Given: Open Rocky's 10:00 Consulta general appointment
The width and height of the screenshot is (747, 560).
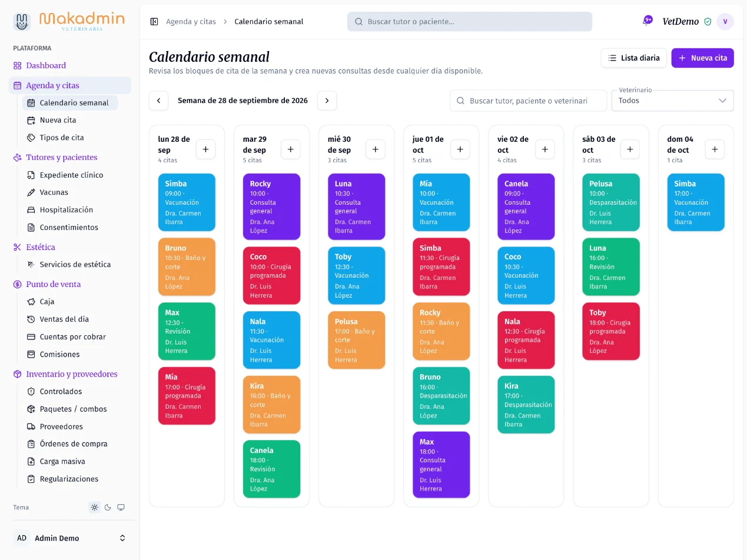Looking at the screenshot, I should [x=271, y=206].
